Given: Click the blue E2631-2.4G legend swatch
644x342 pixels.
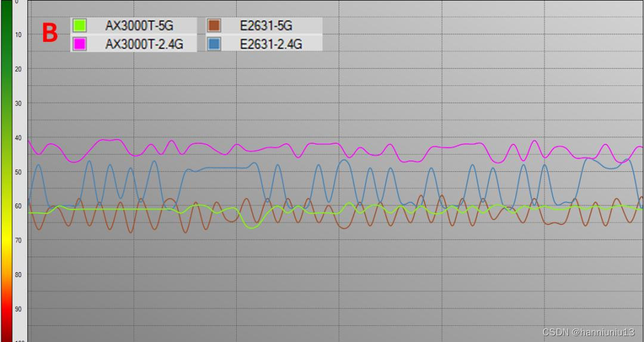Looking at the screenshot, I should [x=214, y=44].
